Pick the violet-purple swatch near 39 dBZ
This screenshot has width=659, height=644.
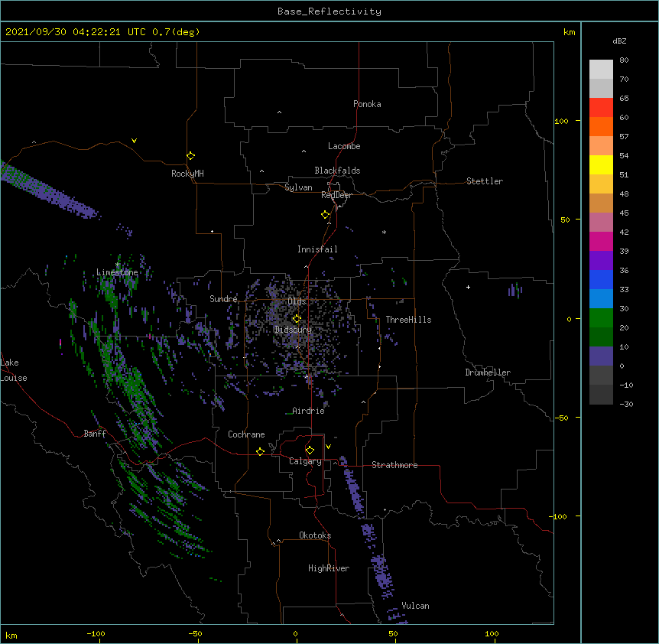(601, 260)
